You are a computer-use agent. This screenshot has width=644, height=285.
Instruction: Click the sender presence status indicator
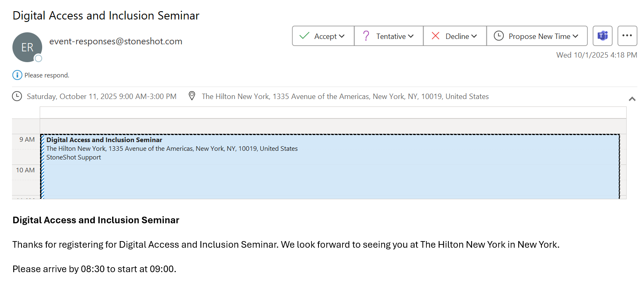[x=38, y=58]
